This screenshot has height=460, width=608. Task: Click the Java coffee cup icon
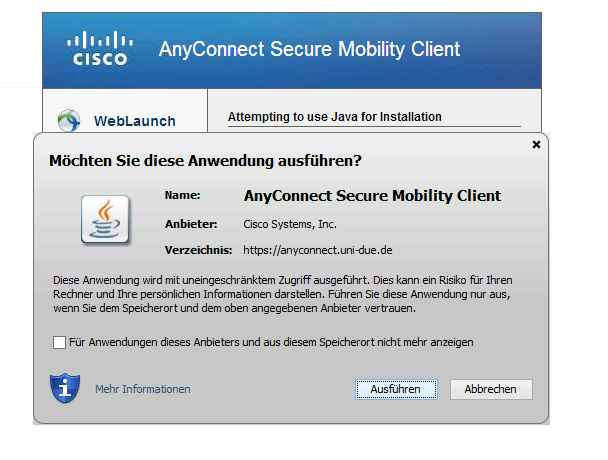[x=106, y=221]
